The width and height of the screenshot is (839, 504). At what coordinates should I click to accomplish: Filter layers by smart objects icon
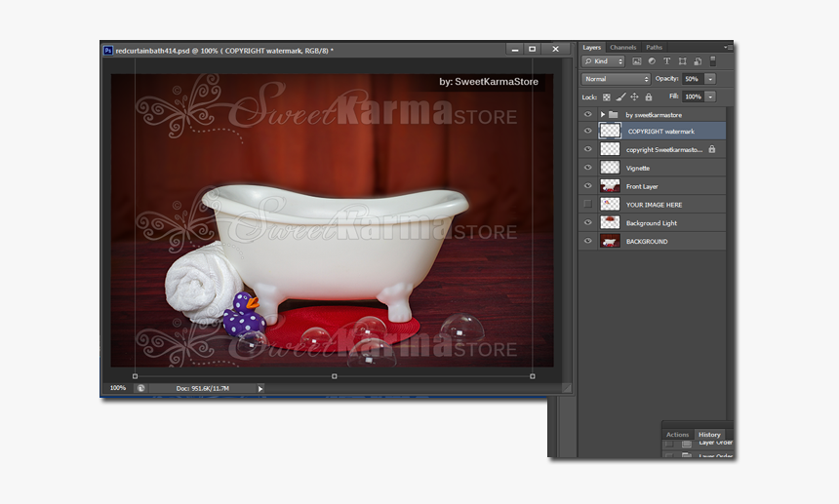698,61
